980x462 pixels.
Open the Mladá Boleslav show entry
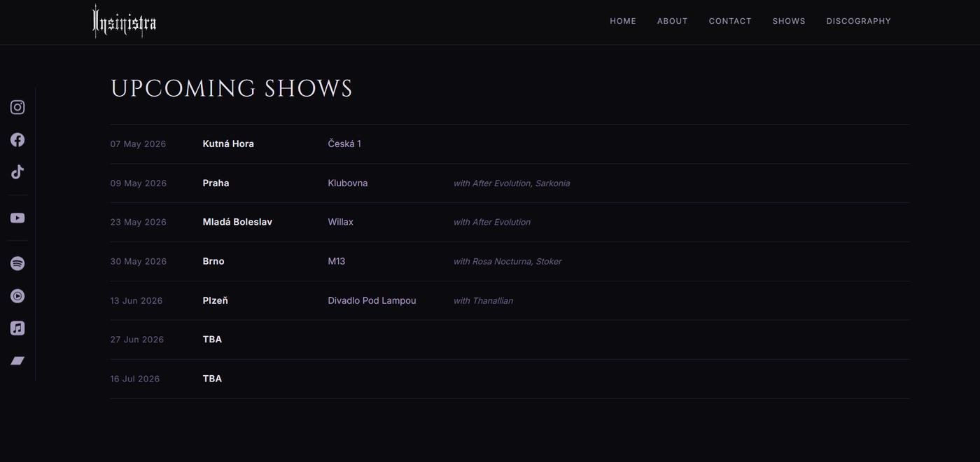tap(237, 223)
